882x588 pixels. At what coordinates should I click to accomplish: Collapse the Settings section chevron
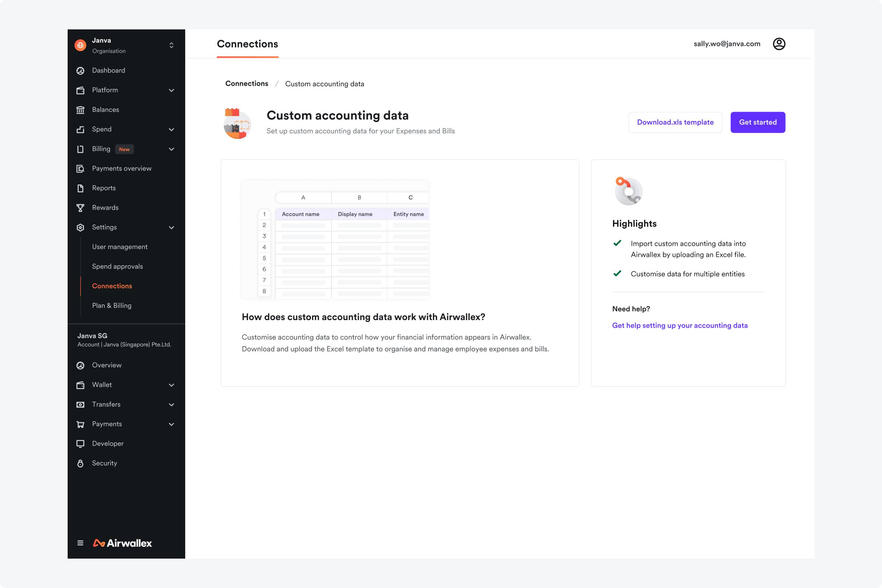[171, 227]
